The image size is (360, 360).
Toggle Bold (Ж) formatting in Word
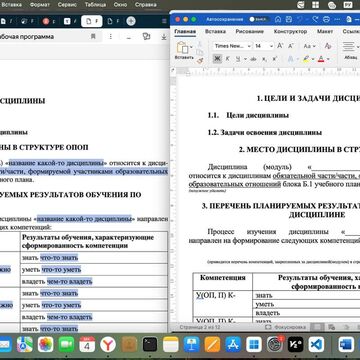[x=217, y=59]
